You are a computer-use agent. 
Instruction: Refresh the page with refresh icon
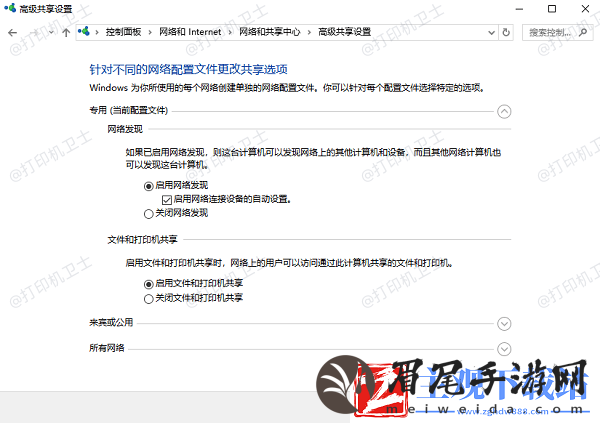pyautogui.click(x=506, y=33)
